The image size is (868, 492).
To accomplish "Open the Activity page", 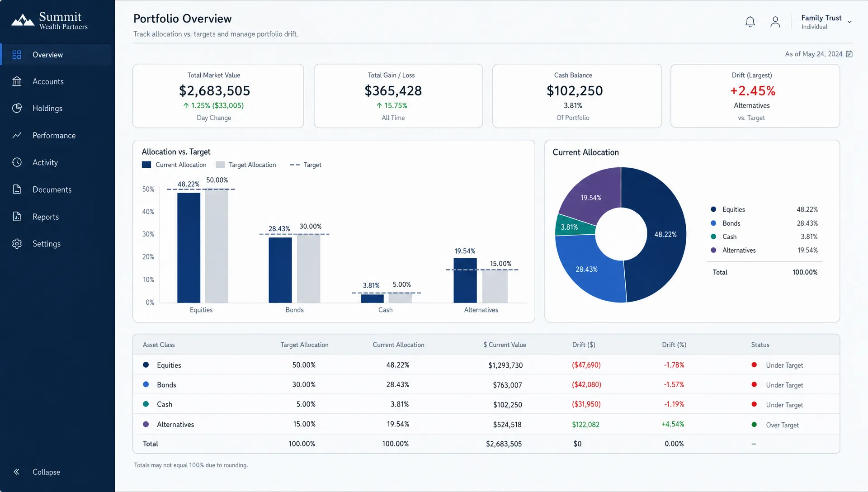I will tap(45, 162).
